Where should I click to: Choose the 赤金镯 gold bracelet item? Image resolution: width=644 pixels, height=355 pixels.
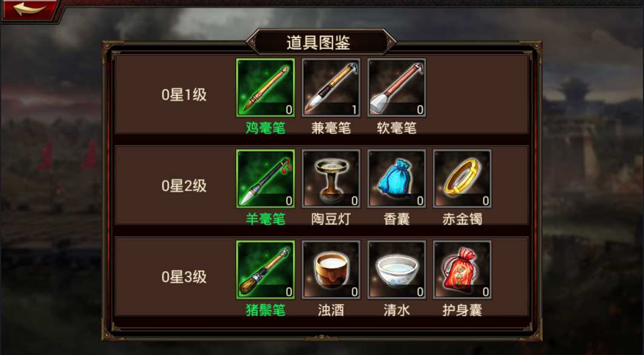click(x=463, y=179)
